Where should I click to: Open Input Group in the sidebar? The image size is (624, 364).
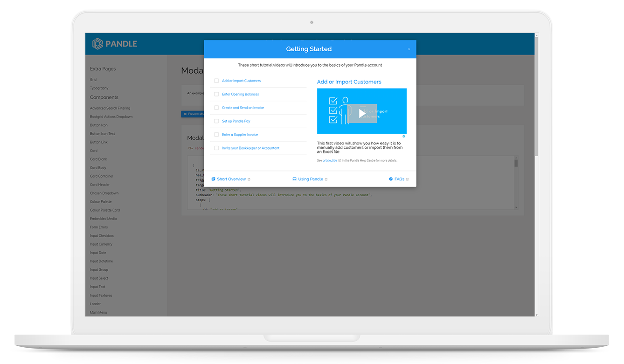pos(99,269)
